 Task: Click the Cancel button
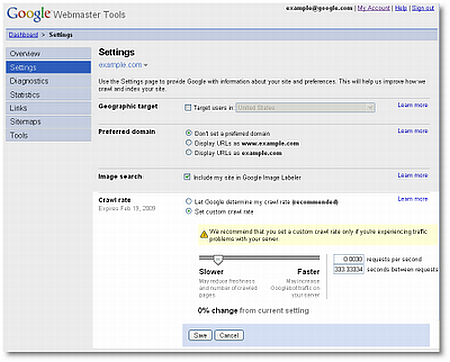click(229, 335)
